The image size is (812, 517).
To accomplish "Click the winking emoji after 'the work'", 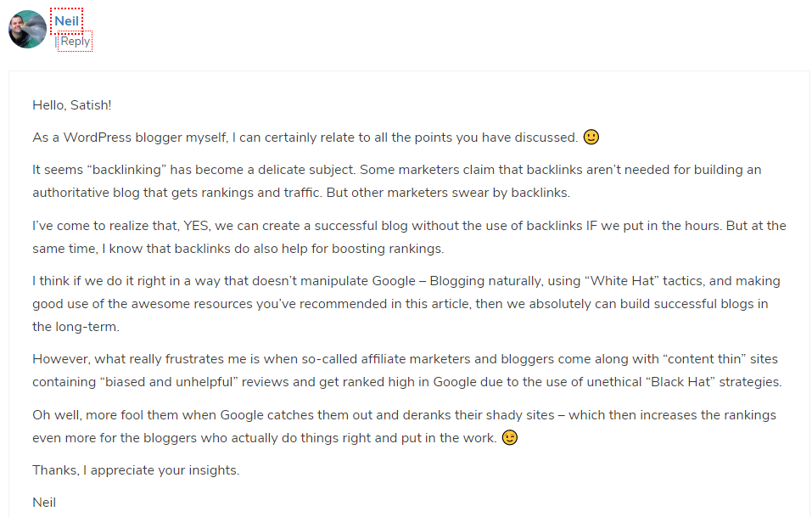I will pyautogui.click(x=510, y=438).
